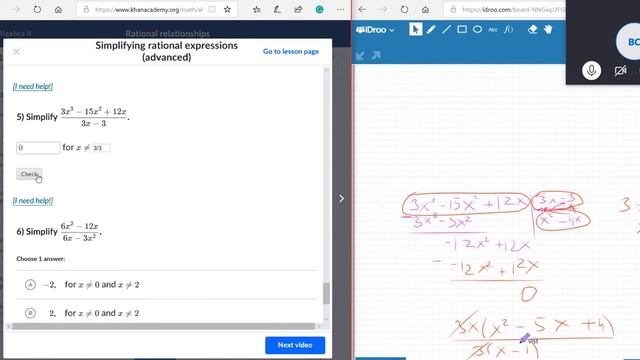The image size is (640, 360).
Task: Refresh the Khan Academy browser page
Action: coord(37,9)
